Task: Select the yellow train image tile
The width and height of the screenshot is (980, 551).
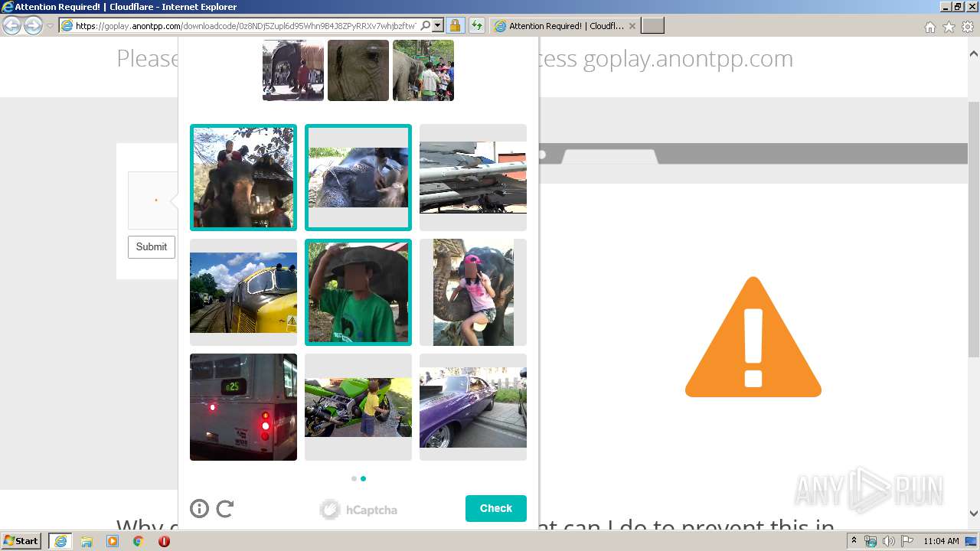Action: pyautogui.click(x=243, y=292)
